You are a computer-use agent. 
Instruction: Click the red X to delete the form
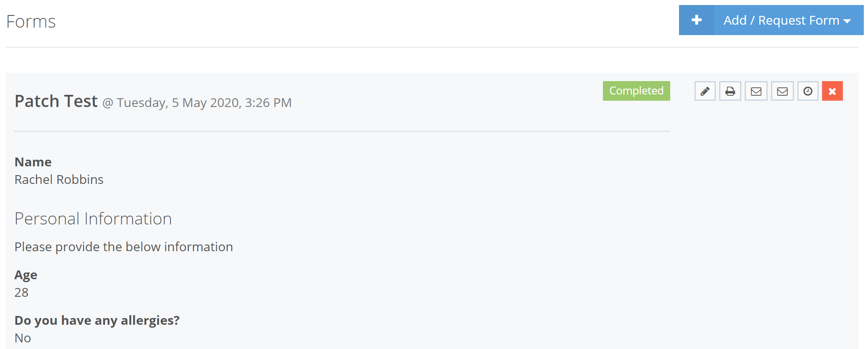coord(832,91)
